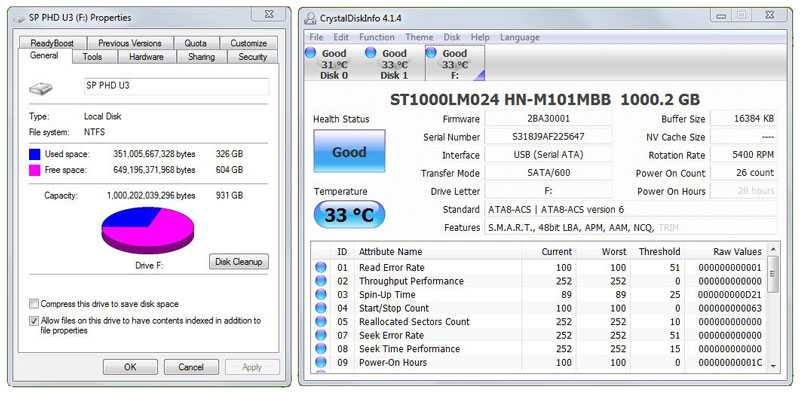This screenshot has height=394, width=800.
Task: Click the Attribute Name column header
Action: pyautogui.click(x=438, y=252)
